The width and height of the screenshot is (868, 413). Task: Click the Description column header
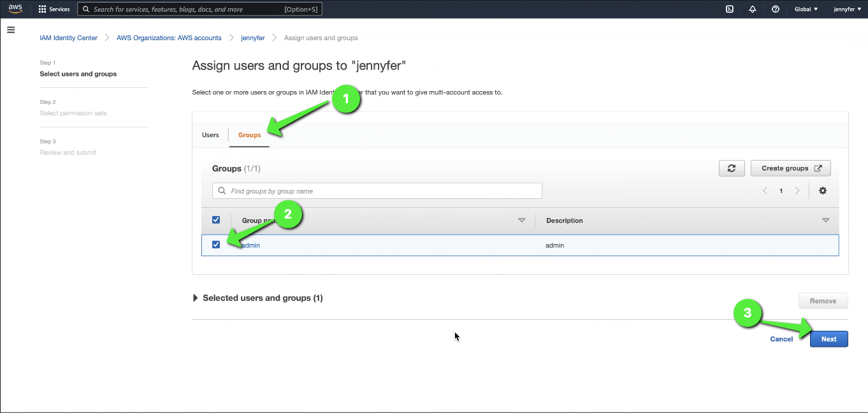[x=564, y=221]
